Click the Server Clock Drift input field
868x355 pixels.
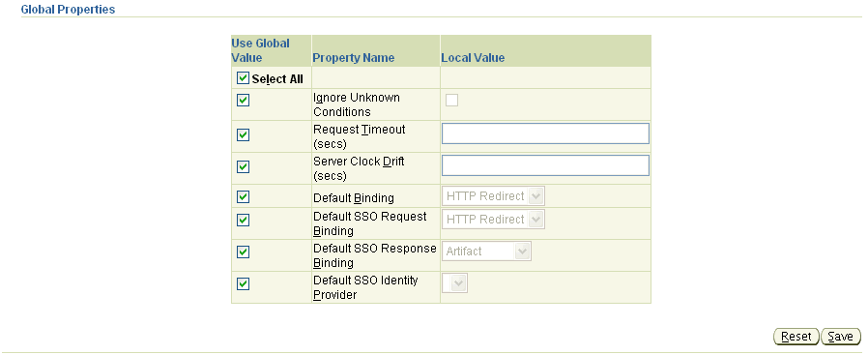coord(545,165)
